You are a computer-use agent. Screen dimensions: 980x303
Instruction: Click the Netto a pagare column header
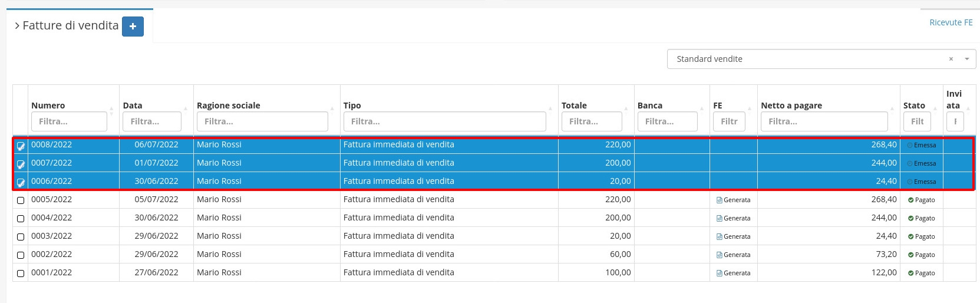(x=791, y=106)
